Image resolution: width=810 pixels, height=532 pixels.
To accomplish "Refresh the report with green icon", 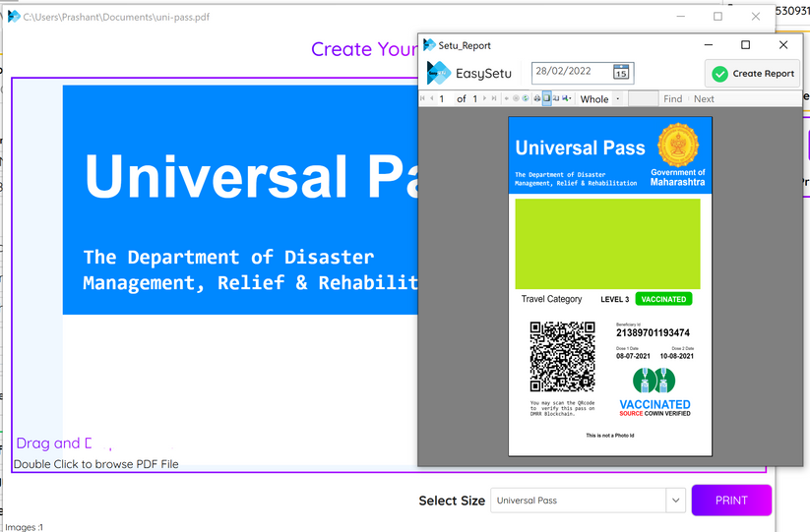I will (x=526, y=98).
